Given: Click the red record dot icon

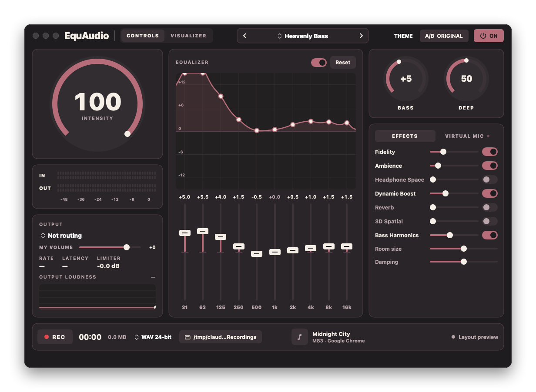Looking at the screenshot, I should click(47, 337).
